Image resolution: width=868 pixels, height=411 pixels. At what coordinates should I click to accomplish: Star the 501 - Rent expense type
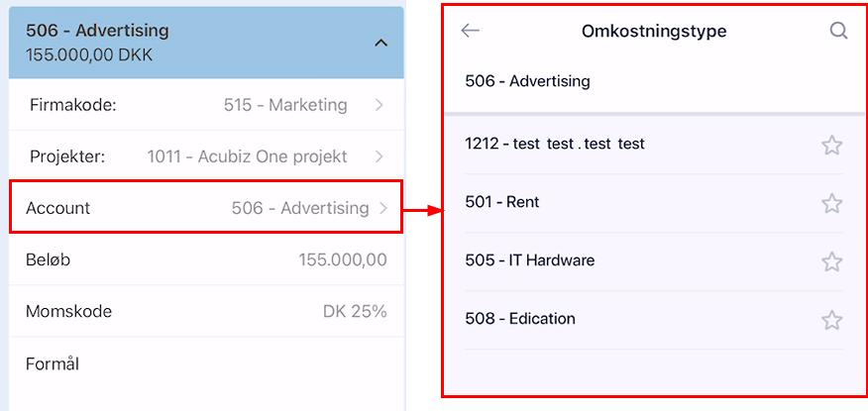tap(831, 204)
